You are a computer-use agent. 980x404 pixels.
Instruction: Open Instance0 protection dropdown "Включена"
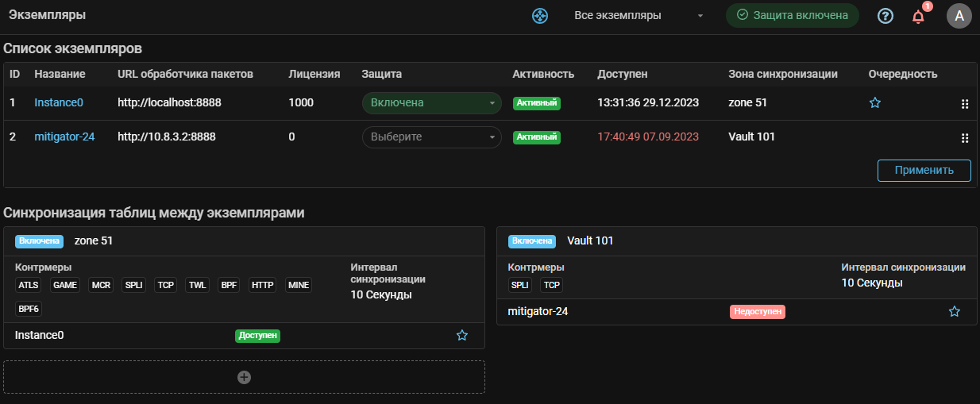pyautogui.click(x=431, y=103)
